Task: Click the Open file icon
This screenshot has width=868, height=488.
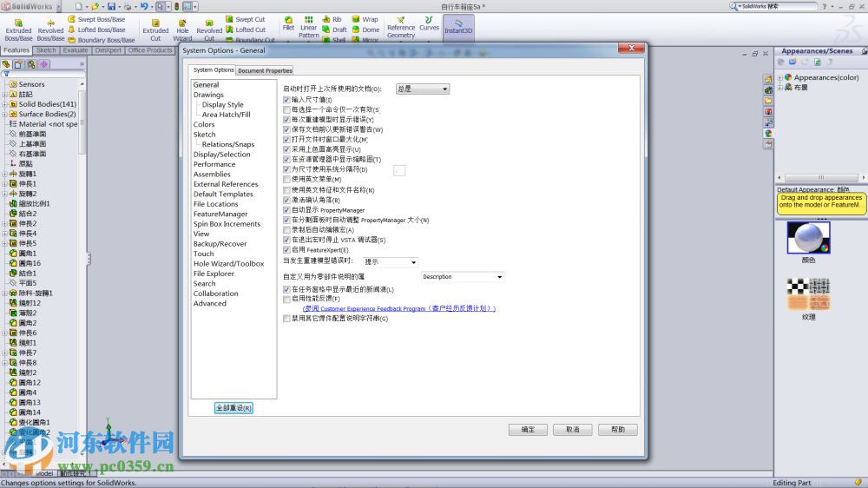Action: pos(95,7)
